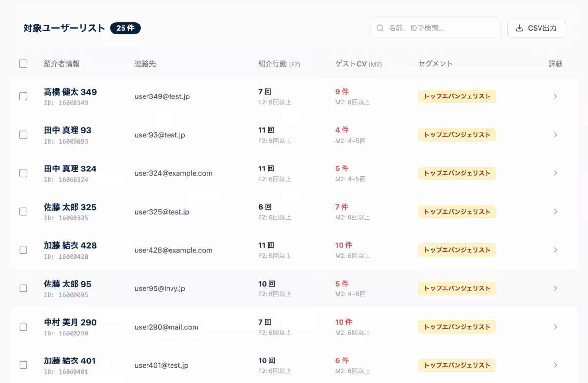The height and width of the screenshot is (383, 588).
Task: Click トップエバンジェリスト badge for 田中 真理 93
Action: 457,135
